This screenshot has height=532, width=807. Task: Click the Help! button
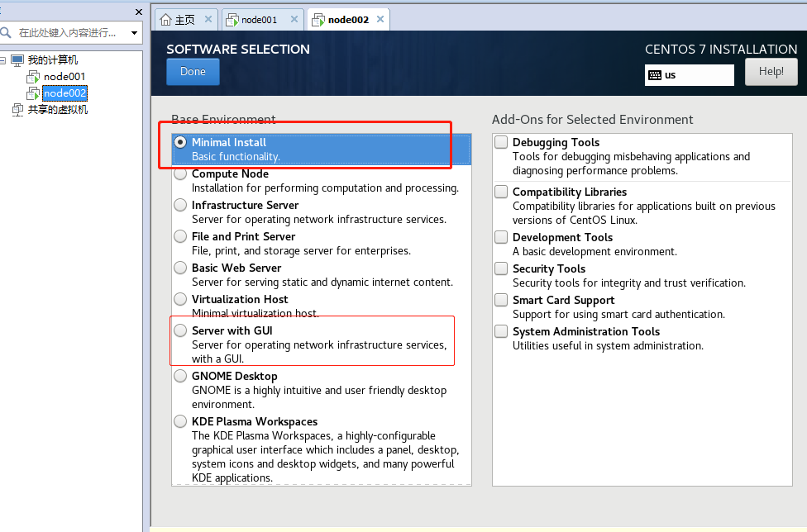[771, 72]
